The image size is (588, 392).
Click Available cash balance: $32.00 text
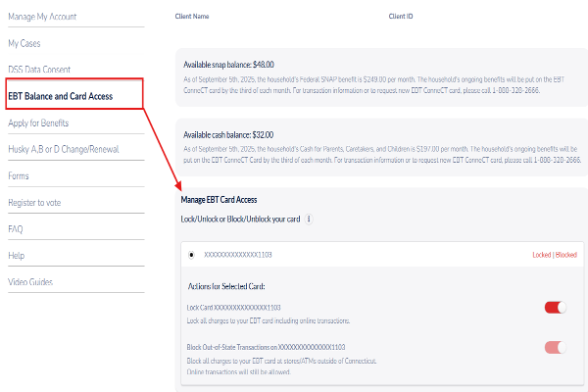[228, 135]
